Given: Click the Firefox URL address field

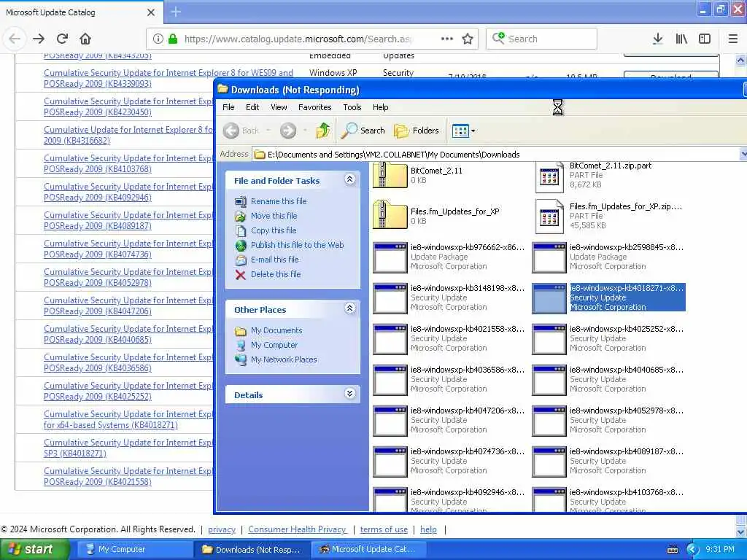Looking at the screenshot, I should [x=298, y=39].
